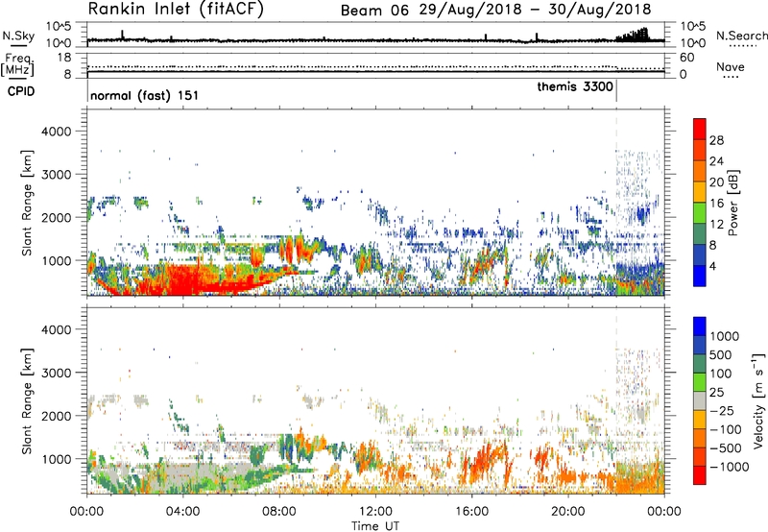This screenshot has height=532, width=768.
Task: Select the "25" velocity colorbar label
Action: 717,393
